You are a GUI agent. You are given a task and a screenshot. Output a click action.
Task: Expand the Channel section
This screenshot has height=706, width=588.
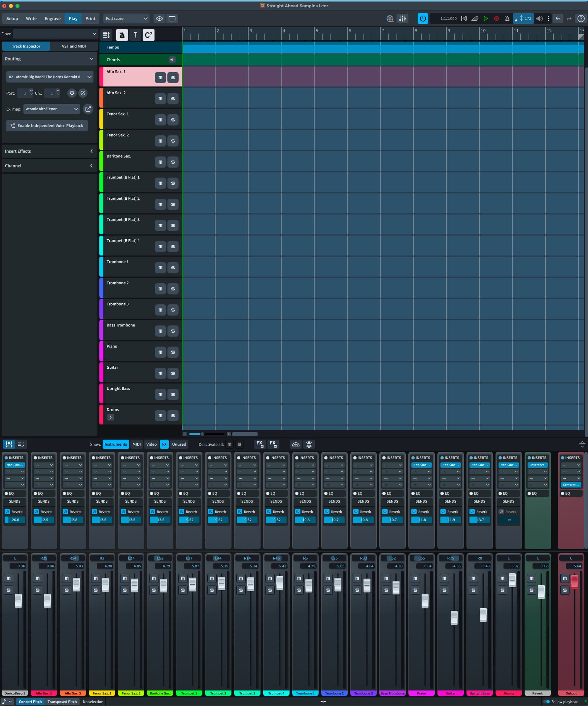pyautogui.click(x=50, y=166)
